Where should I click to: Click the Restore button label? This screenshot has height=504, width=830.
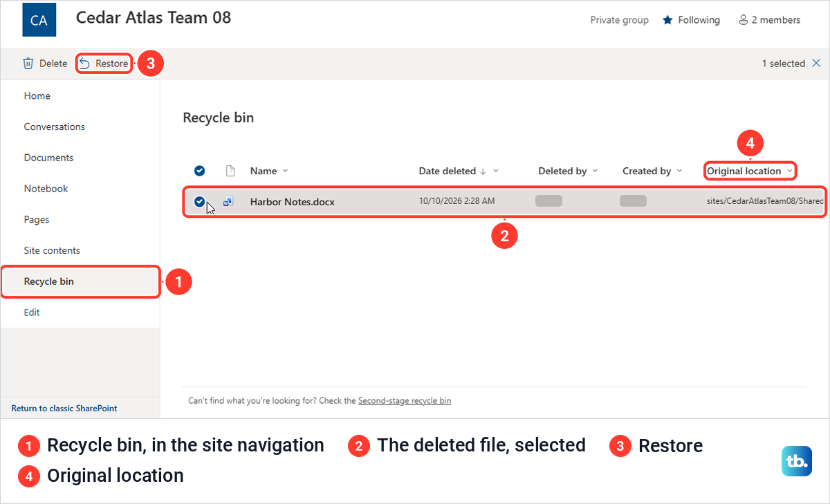111,64
